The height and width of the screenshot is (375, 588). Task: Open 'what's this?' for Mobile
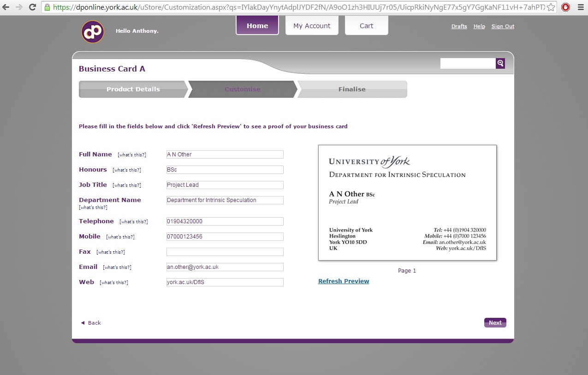tap(120, 237)
